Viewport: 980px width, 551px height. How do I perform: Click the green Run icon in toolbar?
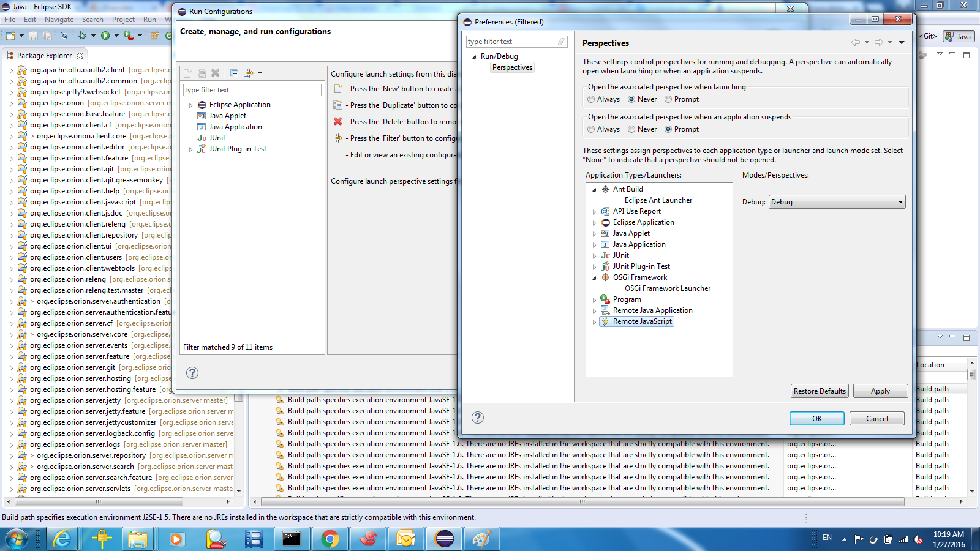coord(105,36)
